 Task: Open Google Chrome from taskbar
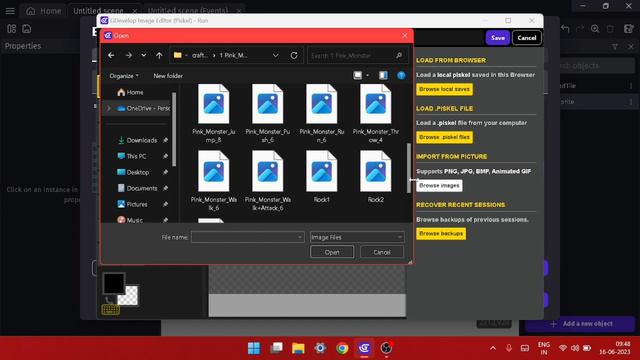coord(342,348)
